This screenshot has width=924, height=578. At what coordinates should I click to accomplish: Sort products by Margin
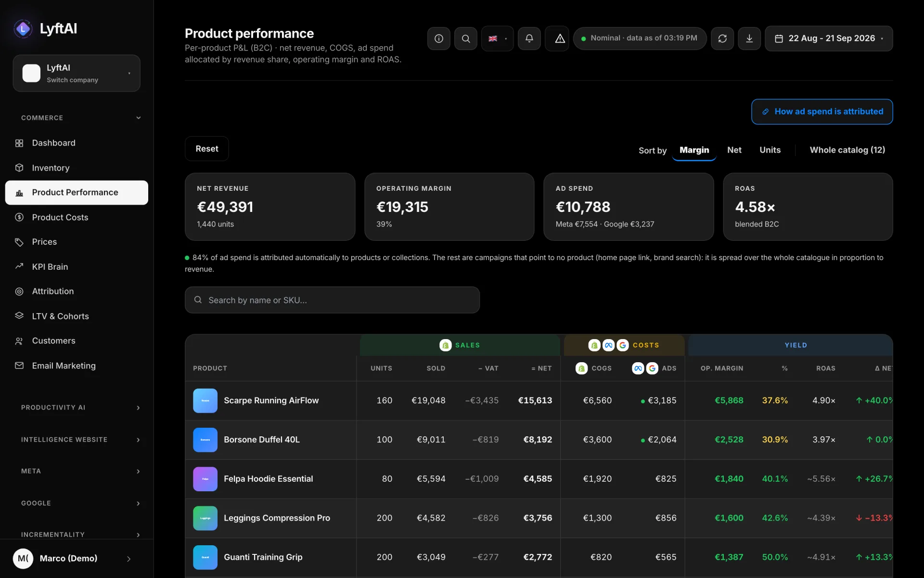click(694, 150)
